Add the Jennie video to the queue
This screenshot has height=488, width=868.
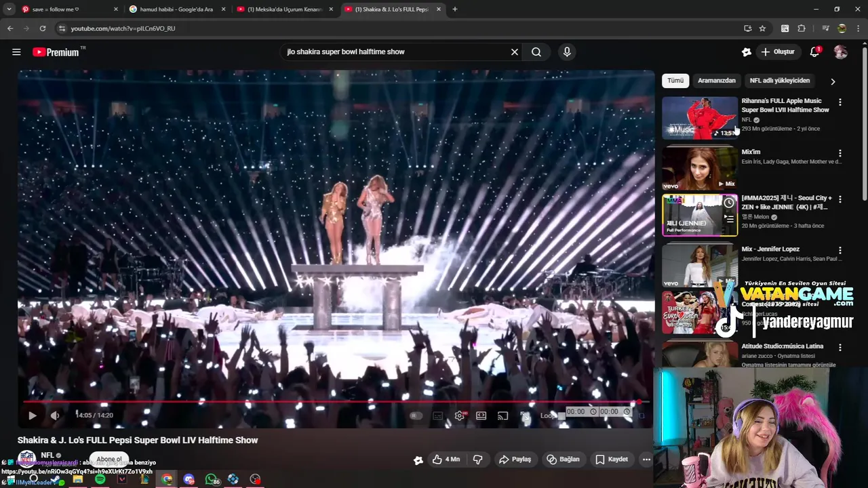729,219
